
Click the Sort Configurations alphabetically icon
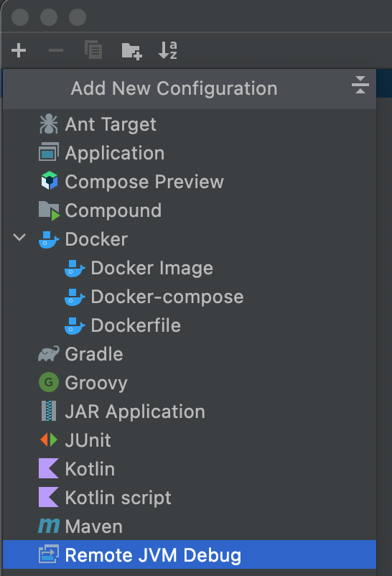click(x=167, y=50)
